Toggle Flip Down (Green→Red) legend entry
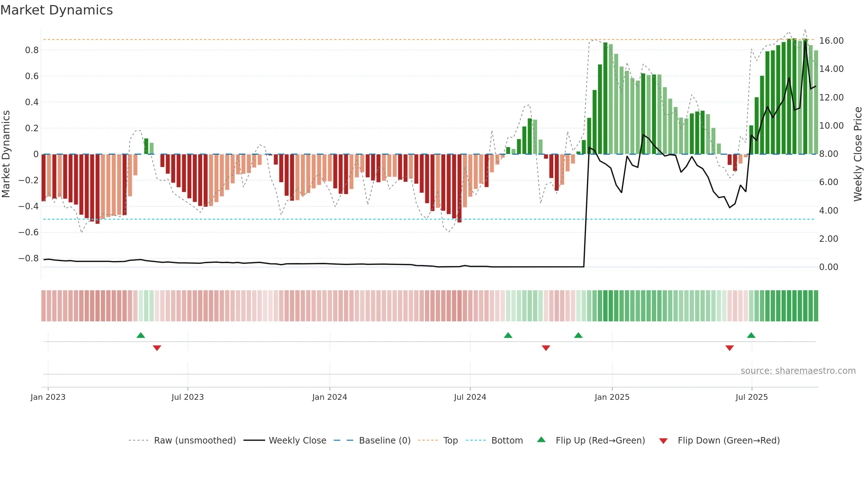 tap(719, 440)
